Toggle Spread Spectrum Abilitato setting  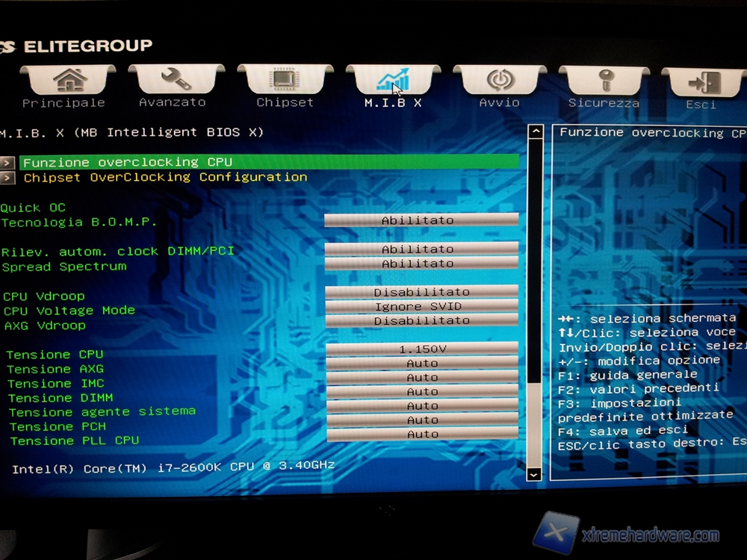pos(421,264)
